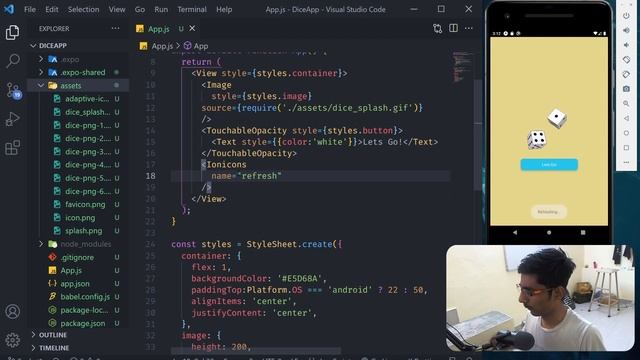Viewport: 640px width, 360px height.
Task: Take emulator screenshot with camera icon
Action: coord(626,89)
